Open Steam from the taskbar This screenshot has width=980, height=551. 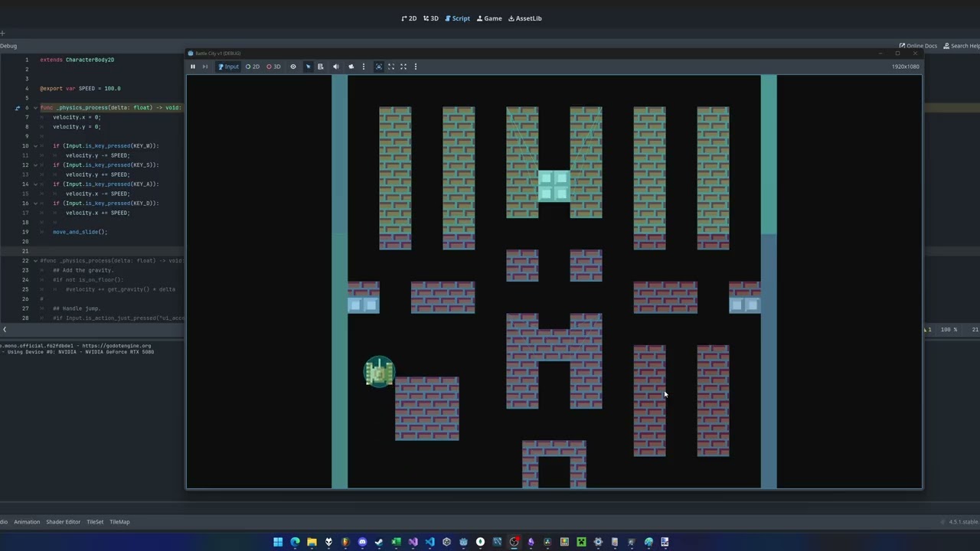379,542
